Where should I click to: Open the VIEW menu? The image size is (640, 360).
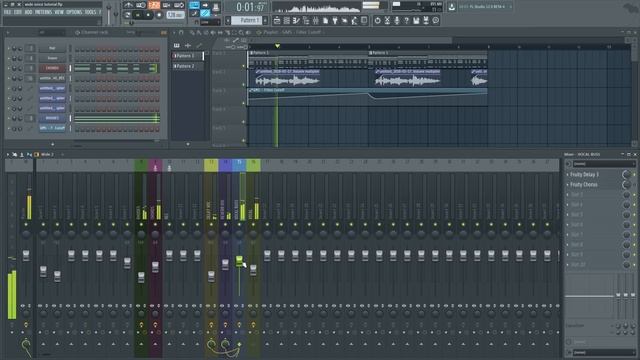(59, 12)
